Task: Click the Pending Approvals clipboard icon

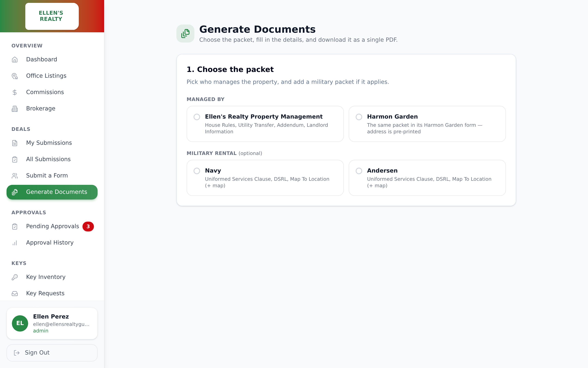Action: pos(15,227)
